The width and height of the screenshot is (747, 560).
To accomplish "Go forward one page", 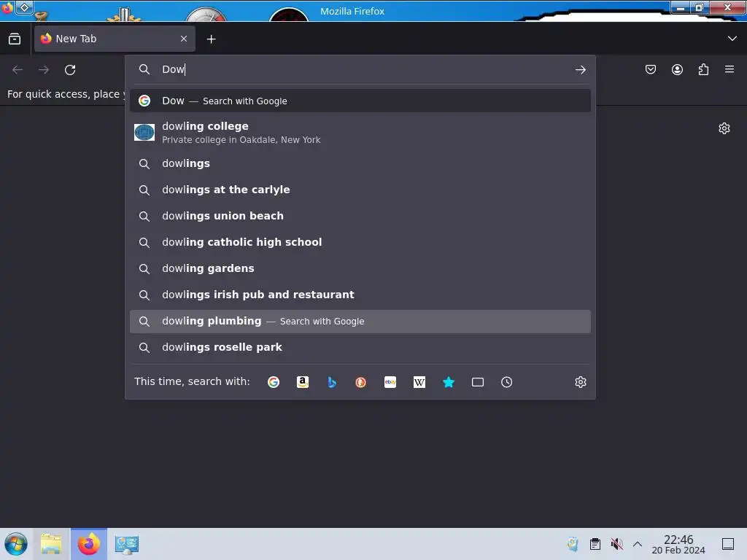I will 44,70.
